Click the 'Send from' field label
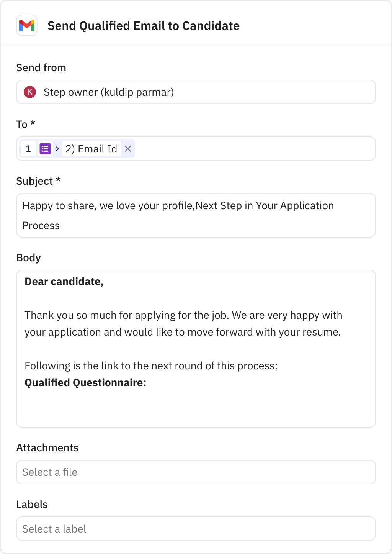392x554 pixels. (41, 67)
